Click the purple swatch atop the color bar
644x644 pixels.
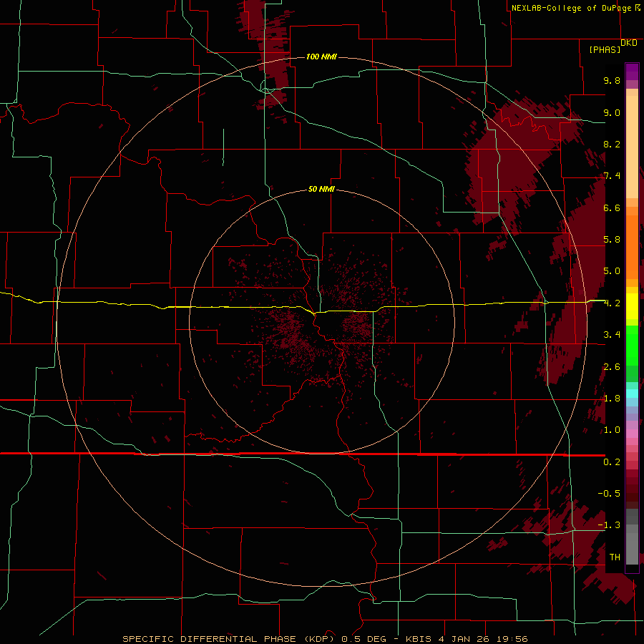click(632, 72)
